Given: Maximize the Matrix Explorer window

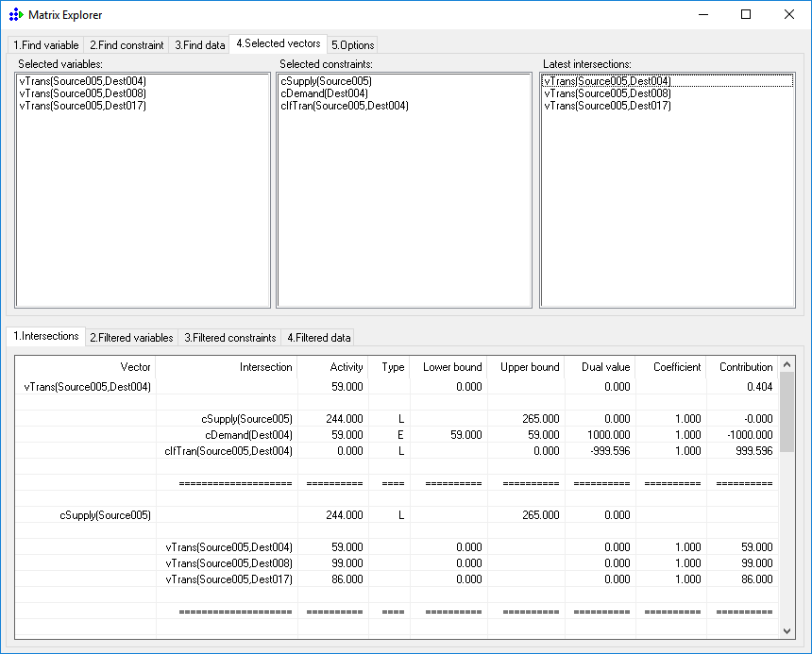Looking at the screenshot, I should point(746,15).
